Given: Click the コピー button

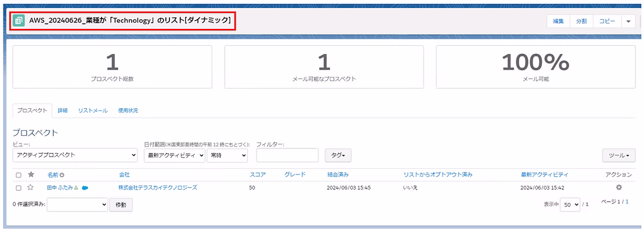Looking at the screenshot, I should (x=607, y=21).
